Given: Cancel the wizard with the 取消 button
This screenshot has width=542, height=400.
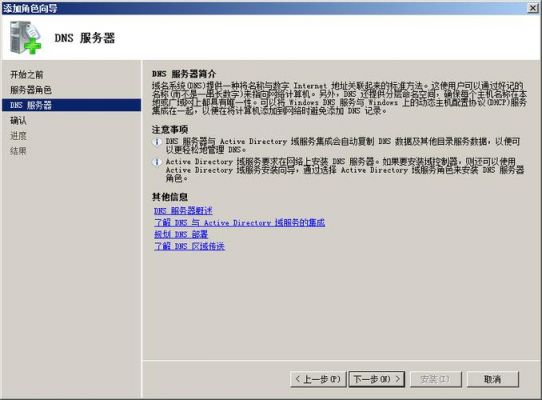Looking at the screenshot, I should coord(493,379).
